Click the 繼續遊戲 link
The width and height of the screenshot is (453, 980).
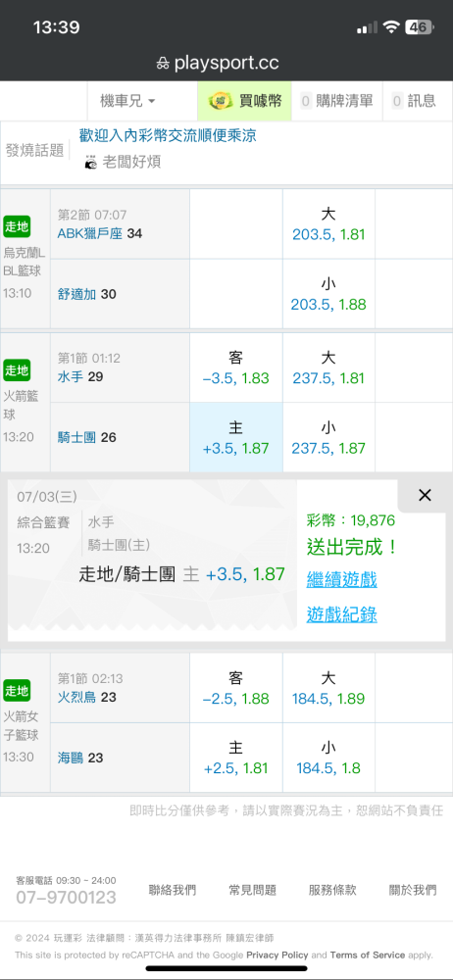[341, 580]
